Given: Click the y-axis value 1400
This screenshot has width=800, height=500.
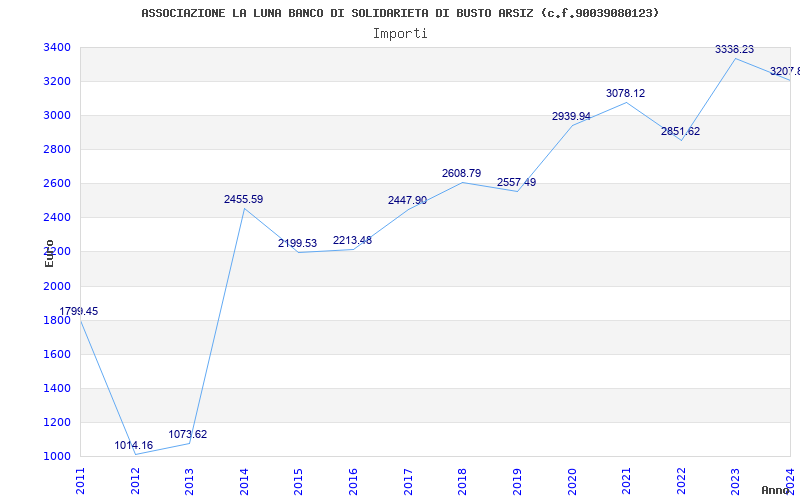Looking at the screenshot, I should (x=57, y=389).
